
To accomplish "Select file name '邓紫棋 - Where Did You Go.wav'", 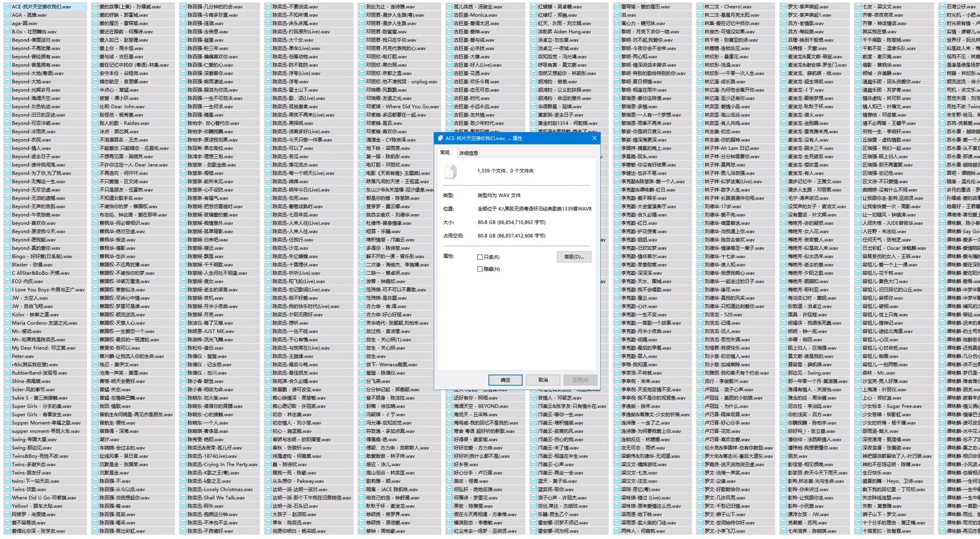I will pos(403,107).
